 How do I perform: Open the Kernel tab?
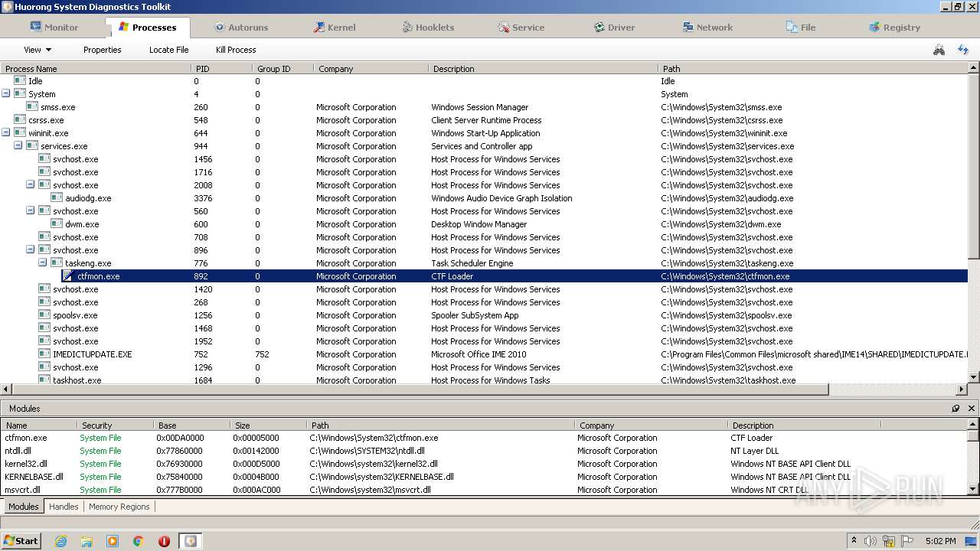coord(334,27)
